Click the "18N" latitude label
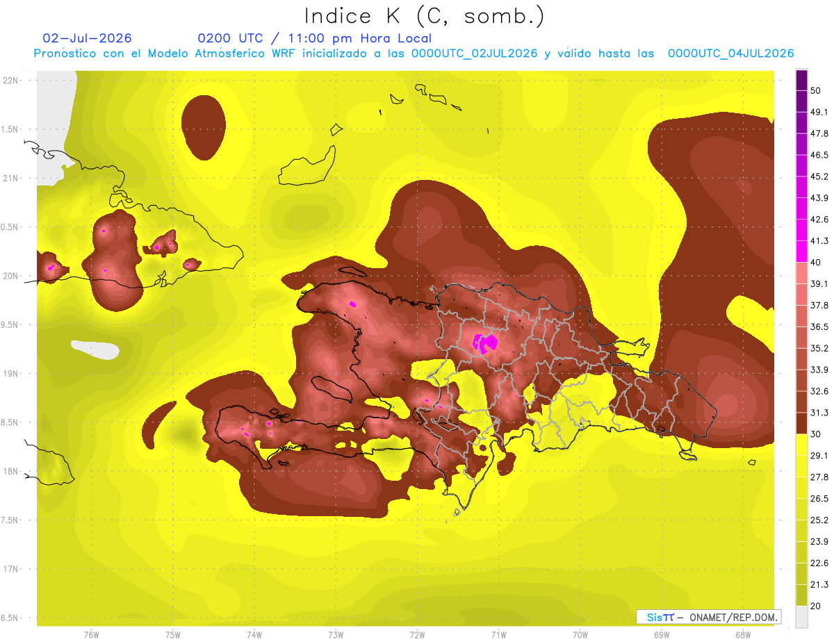834x644 pixels. [12, 471]
